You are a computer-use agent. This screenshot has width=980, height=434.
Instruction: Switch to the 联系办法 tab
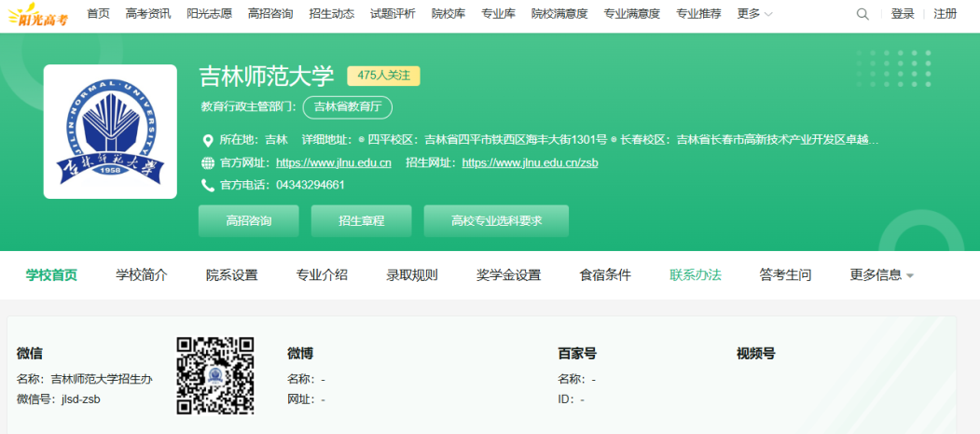[696, 275]
